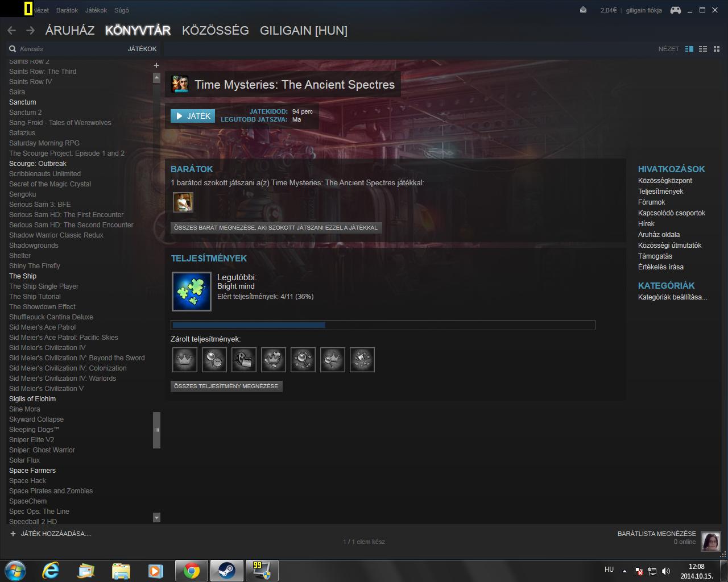Viewport: 728px width, 582px height.
Task: Click the first locked achievement crown icon
Action: (184, 360)
